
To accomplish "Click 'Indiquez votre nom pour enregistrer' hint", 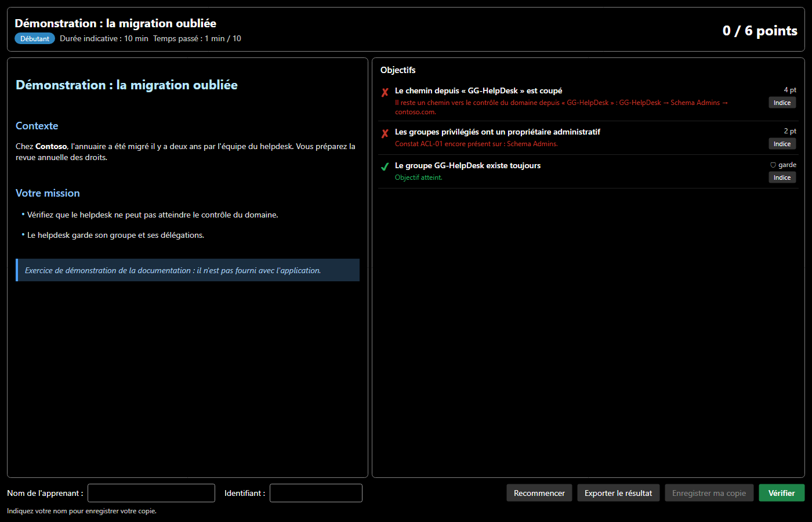I will (82, 511).
